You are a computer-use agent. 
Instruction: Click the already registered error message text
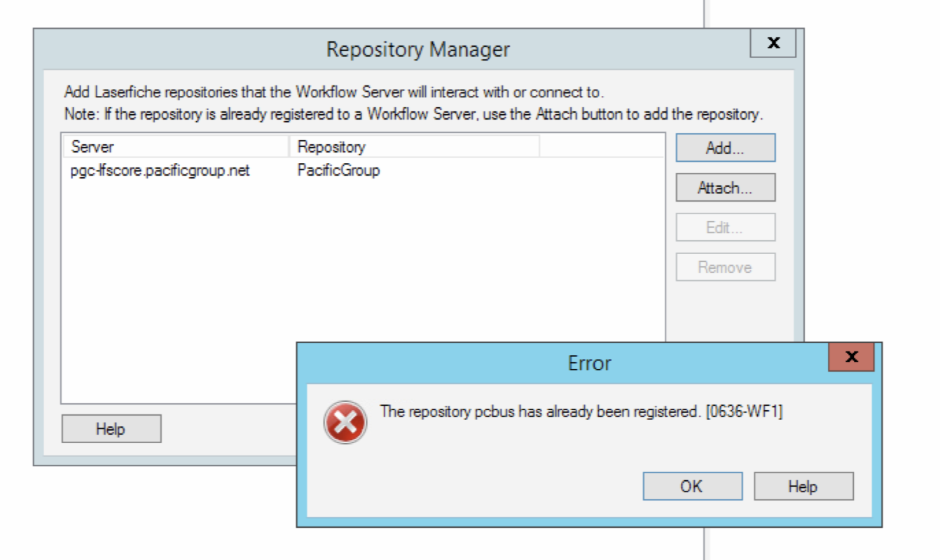click(x=581, y=412)
